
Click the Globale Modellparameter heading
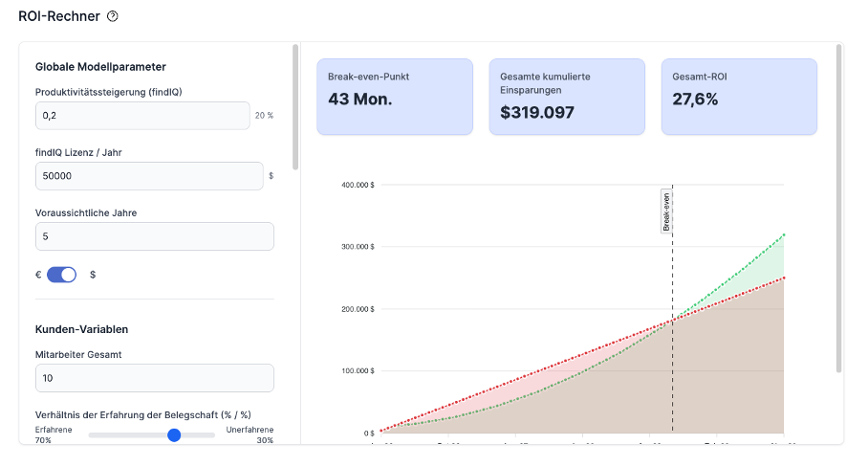pos(100,67)
